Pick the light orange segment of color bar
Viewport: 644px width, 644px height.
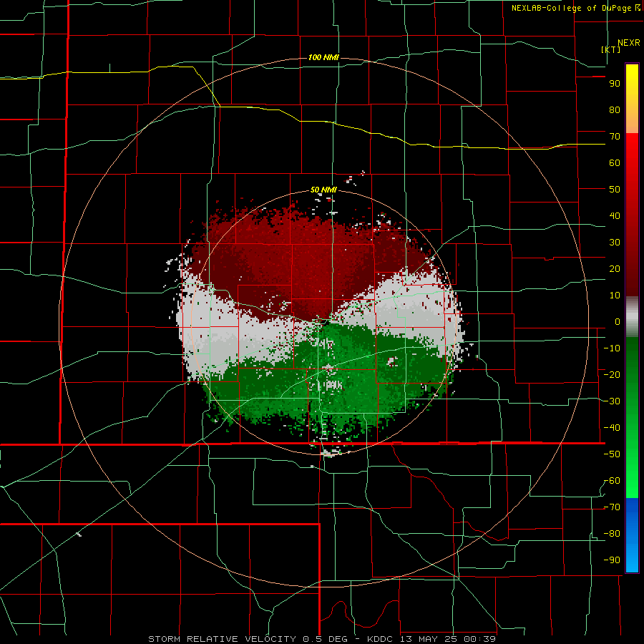632,120
